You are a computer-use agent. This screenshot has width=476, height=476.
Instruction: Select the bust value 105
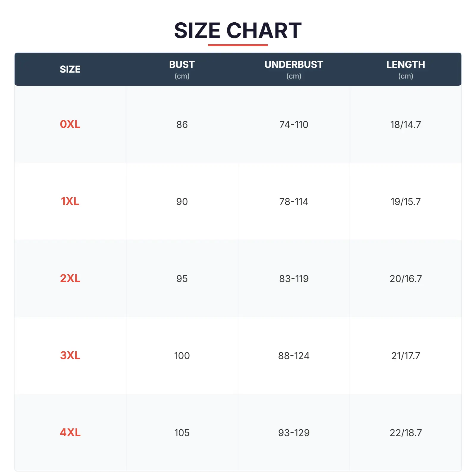click(182, 433)
